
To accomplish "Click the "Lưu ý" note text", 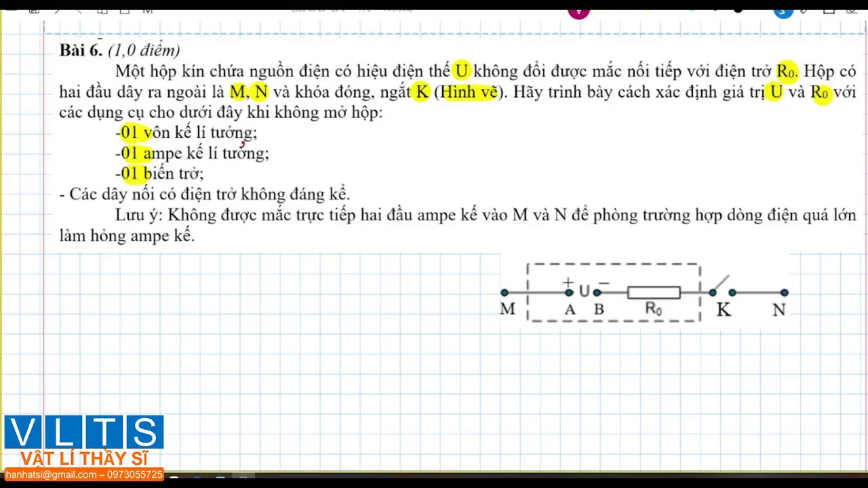I will pyautogui.click(x=138, y=216).
